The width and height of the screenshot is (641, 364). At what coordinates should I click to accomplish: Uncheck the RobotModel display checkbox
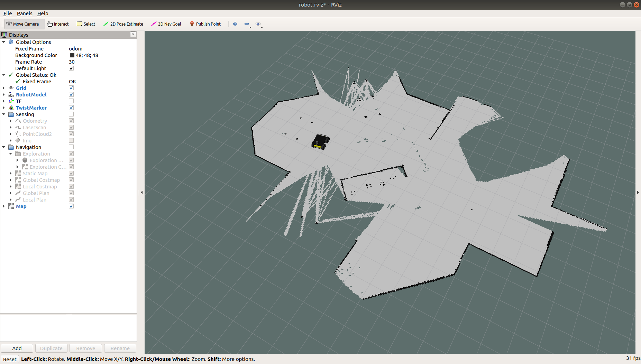71,95
